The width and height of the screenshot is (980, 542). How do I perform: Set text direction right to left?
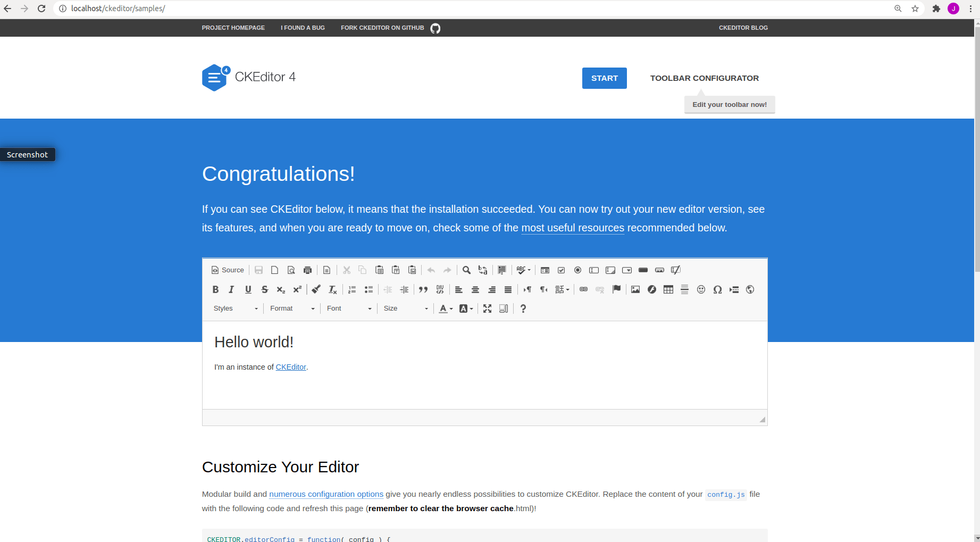tap(544, 289)
